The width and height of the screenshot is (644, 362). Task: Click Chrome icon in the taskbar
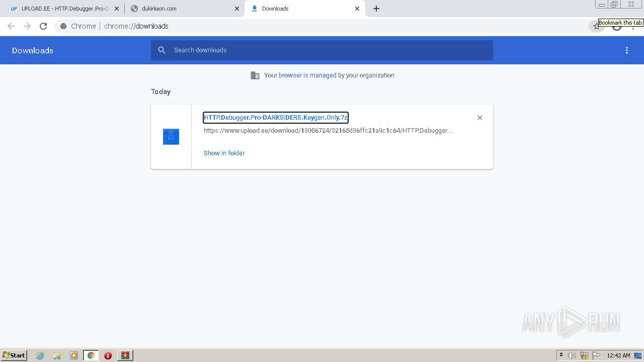(91, 355)
